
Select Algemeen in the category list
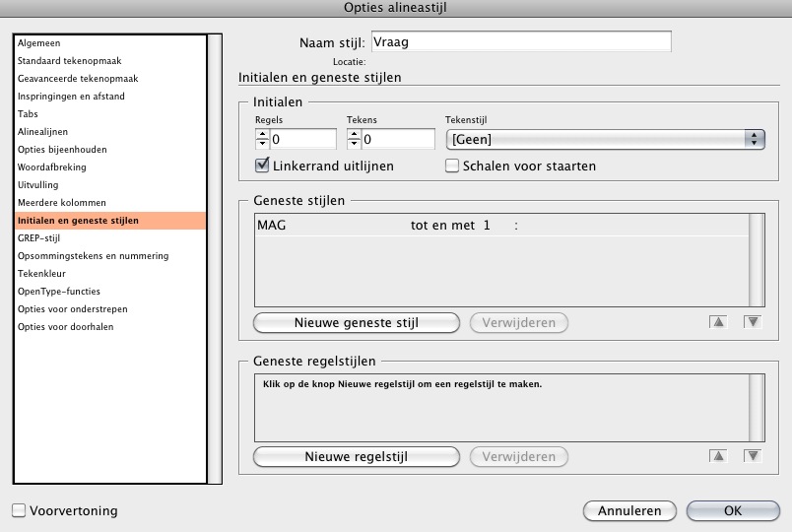(x=110, y=43)
